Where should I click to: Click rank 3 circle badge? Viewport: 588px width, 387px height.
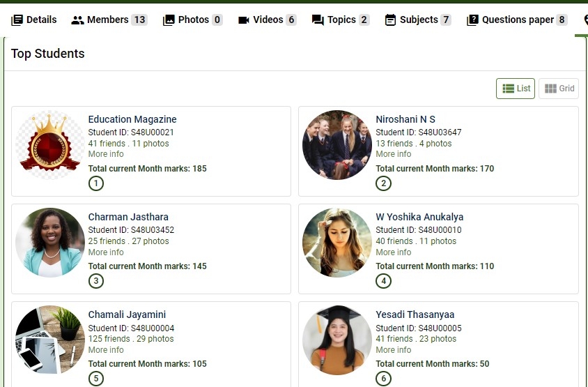(96, 281)
